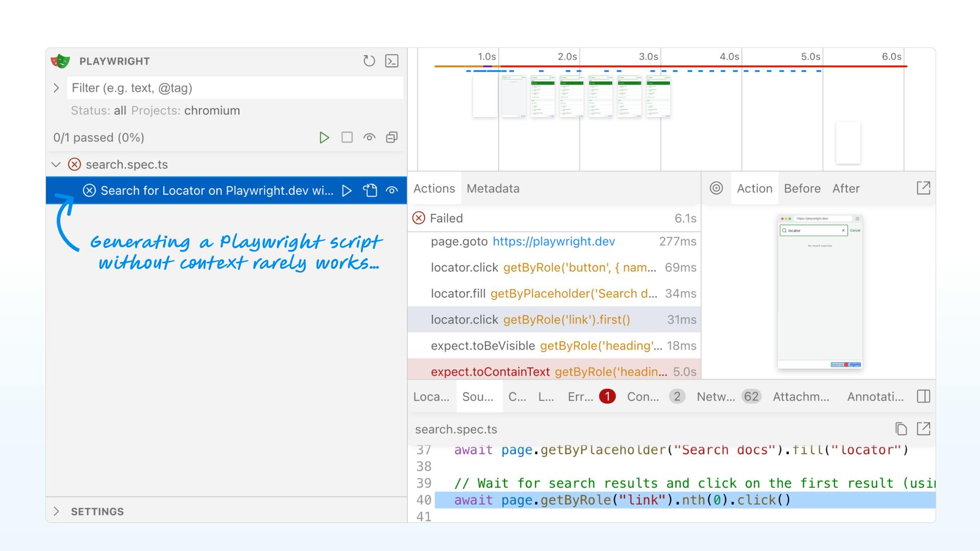Click the show browser icon button
The image size is (980, 551).
pyautogui.click(x=369, y=137)
